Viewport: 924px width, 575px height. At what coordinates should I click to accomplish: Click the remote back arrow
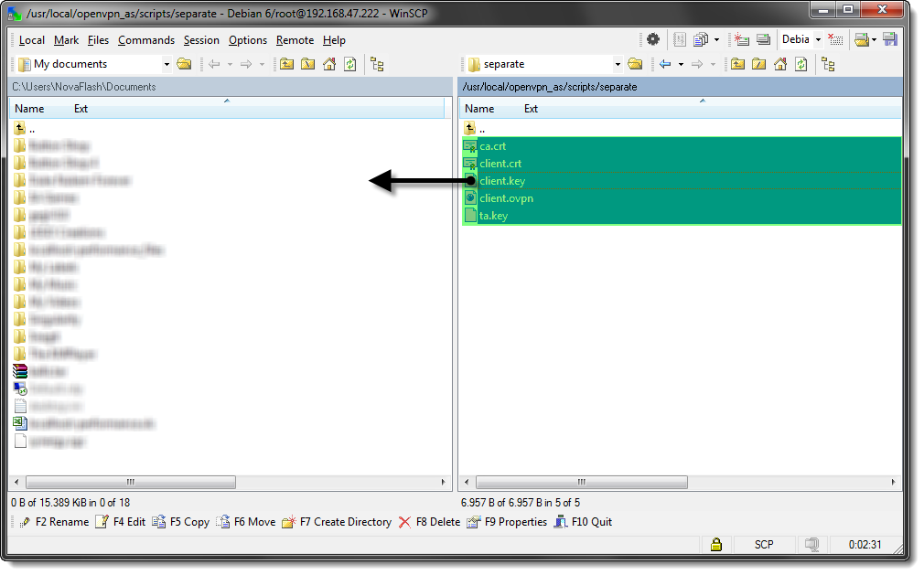pos(665,64)
